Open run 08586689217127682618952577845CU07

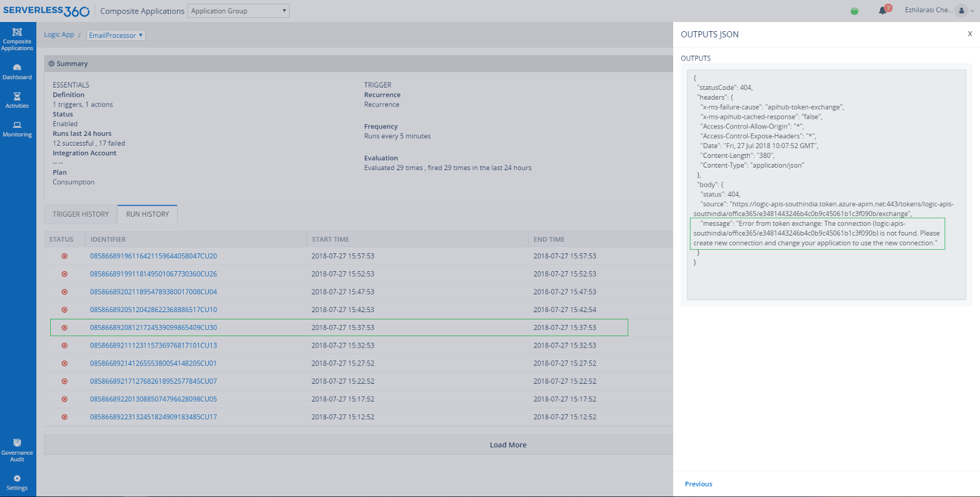click(154, 381)
